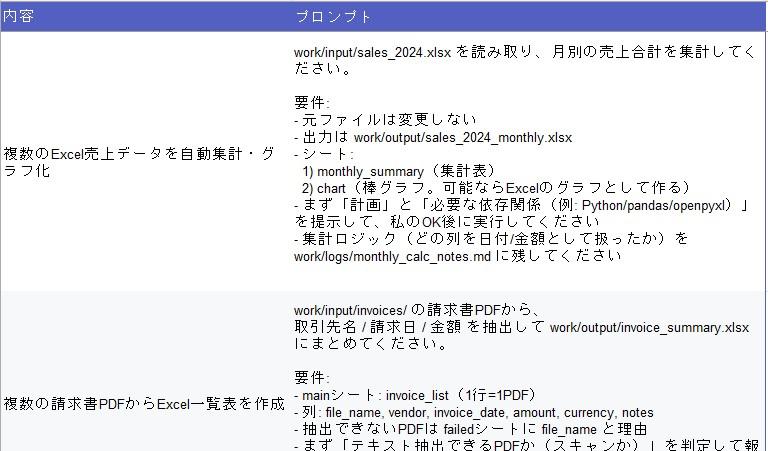Viewport: 768px width, 451px height.
Task: Click the failedシート requirement line
Action: point(470,429)
